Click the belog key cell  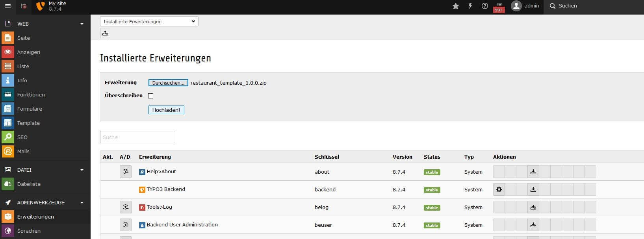[x=321, y=208]
